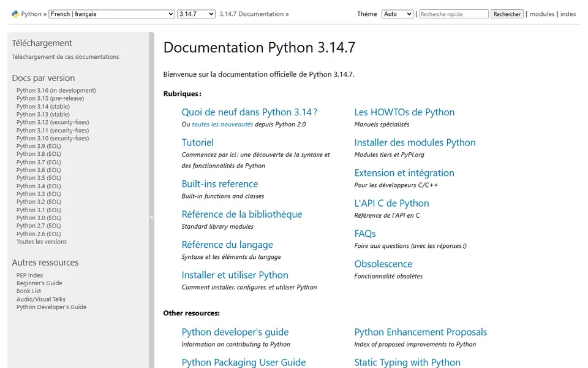
Task: Focus the Recherche rapide search field
Action: (x=454, y=14)
